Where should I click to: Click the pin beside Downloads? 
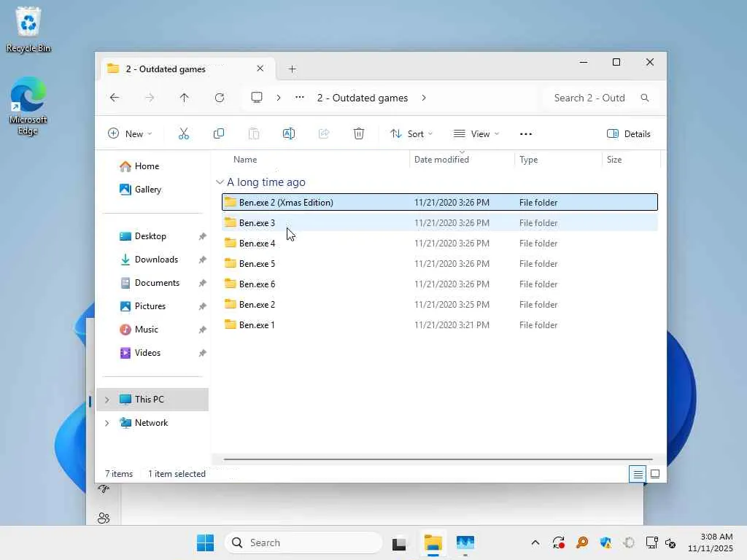[x=203, y=260]
